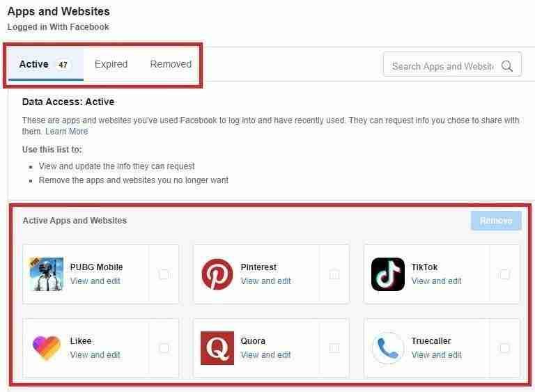The height and width of the screenshot is (392, 535).
Task: Click the Truecaller phone icon
Action: click(387, 347)
